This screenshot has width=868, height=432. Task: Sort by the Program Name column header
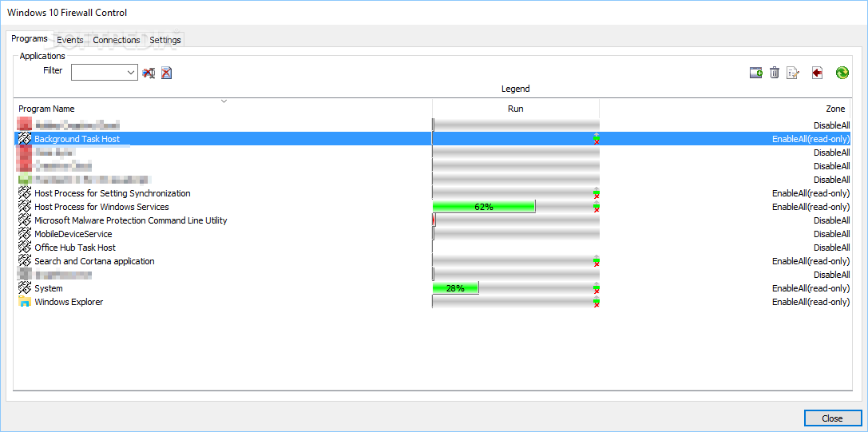[223, 109]
